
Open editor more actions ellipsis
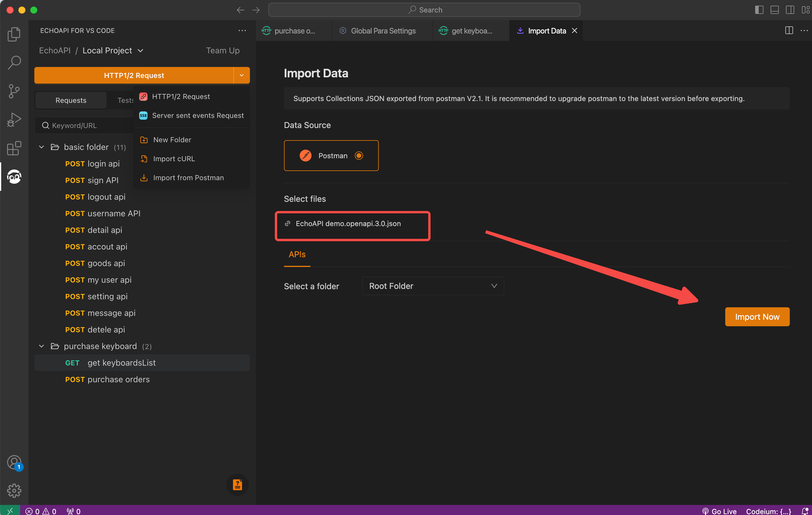[x=804, y=31]
